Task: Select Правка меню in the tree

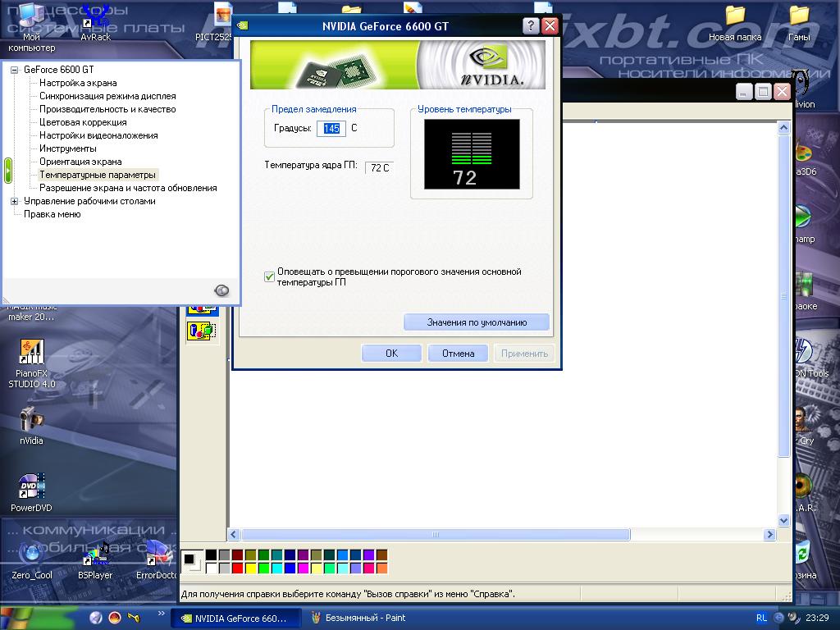Action: point(52,214)
